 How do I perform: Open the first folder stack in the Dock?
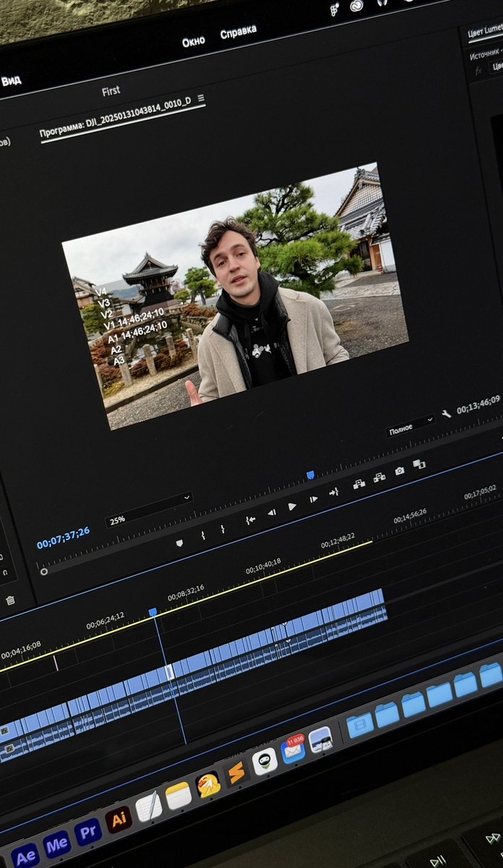point(360,725)
